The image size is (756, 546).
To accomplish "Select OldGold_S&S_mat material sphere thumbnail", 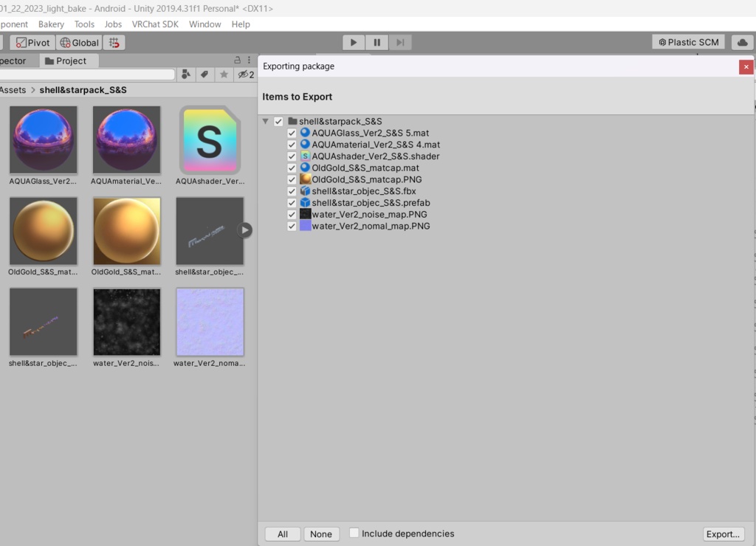I will click(x=43, y=231).
